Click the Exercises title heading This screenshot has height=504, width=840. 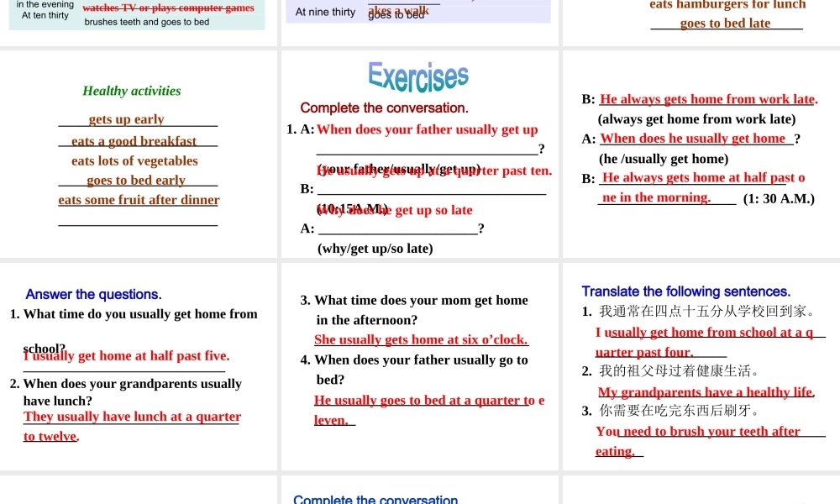418,76
